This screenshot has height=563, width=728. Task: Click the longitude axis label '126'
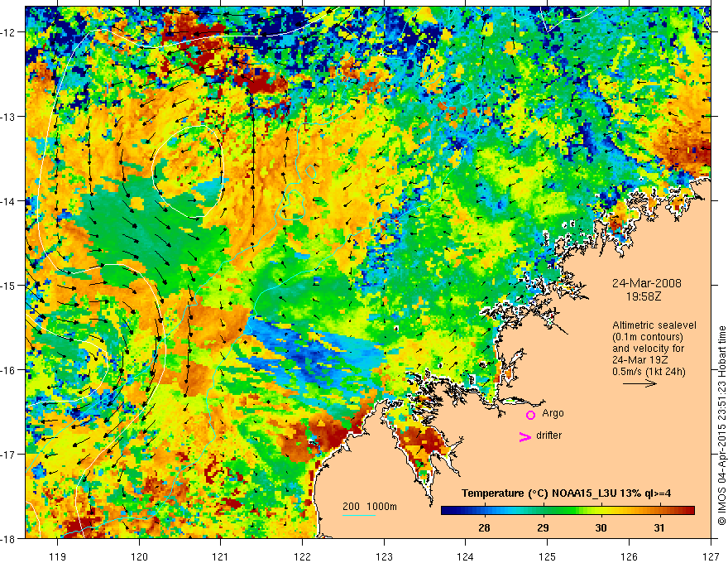pos(629,556)
